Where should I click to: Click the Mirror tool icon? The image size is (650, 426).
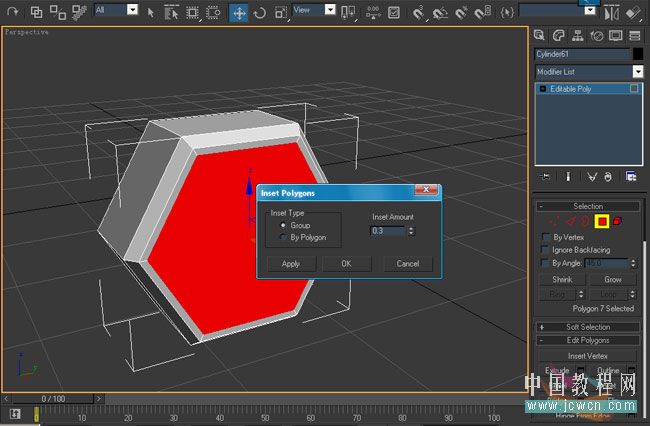(x=611, y=13)
